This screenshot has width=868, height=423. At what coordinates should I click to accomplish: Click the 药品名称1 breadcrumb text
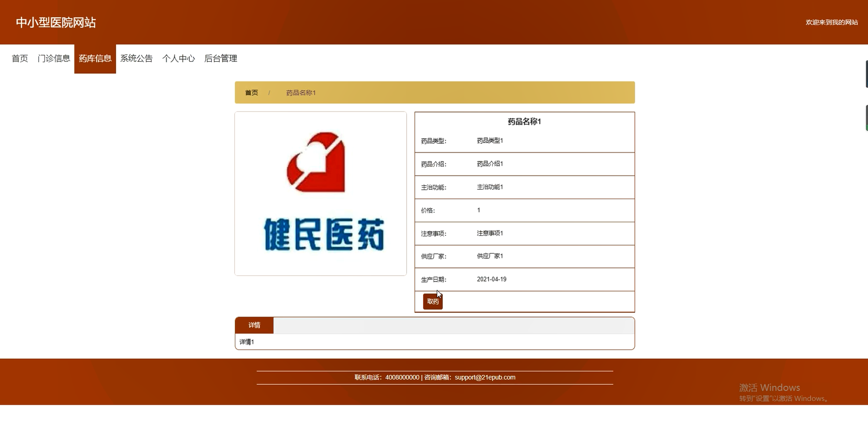pyautogui.click(x=301, y=93)
